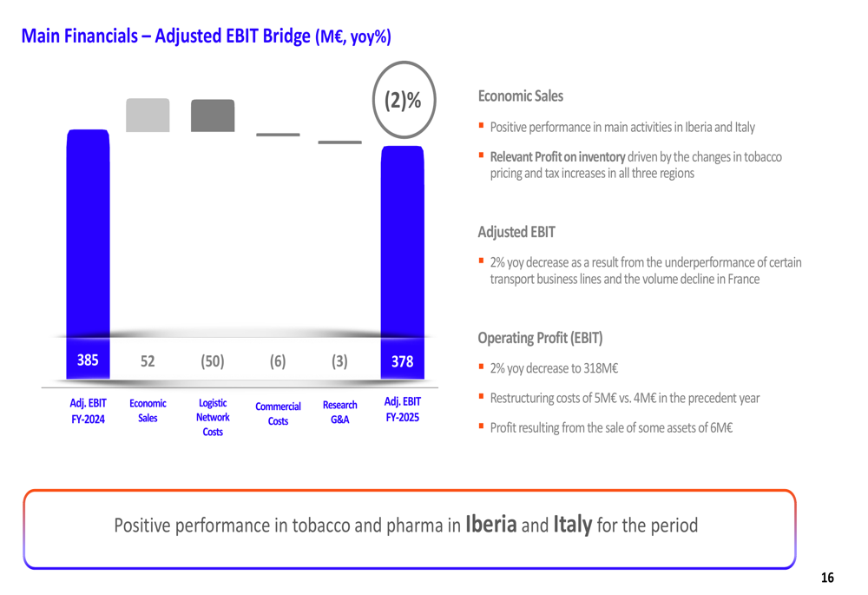Select the dark gray Logistic Network Costs bar
Viewport: 868px width, 595px height.
pyautogui.click(x=213, y=116)
